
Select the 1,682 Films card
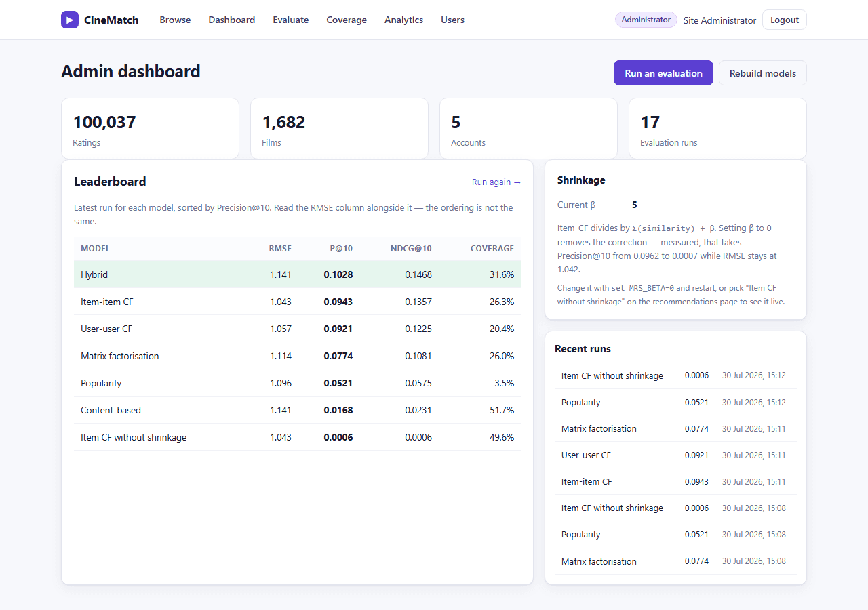click(339, 129)
